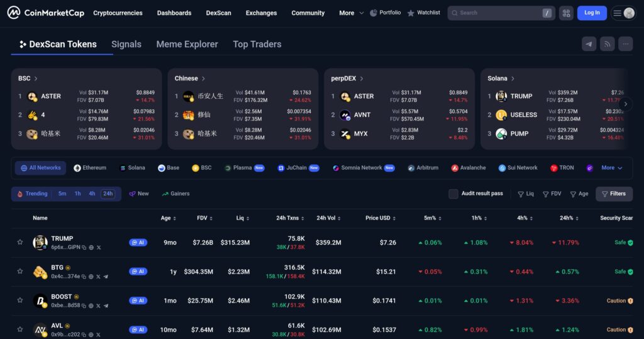The image size is (644, 339).
Task: Open the Telegram share icon
Action: click(589, 44)
